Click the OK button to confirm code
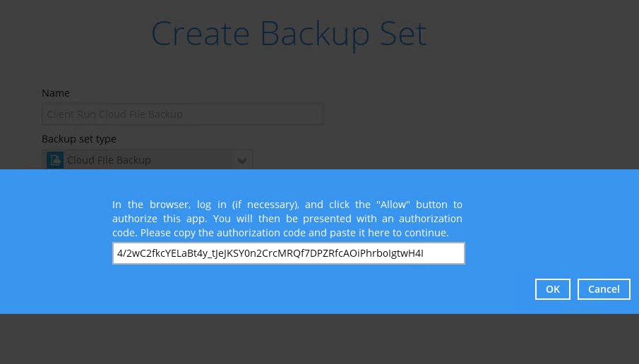 pos(552,289)
